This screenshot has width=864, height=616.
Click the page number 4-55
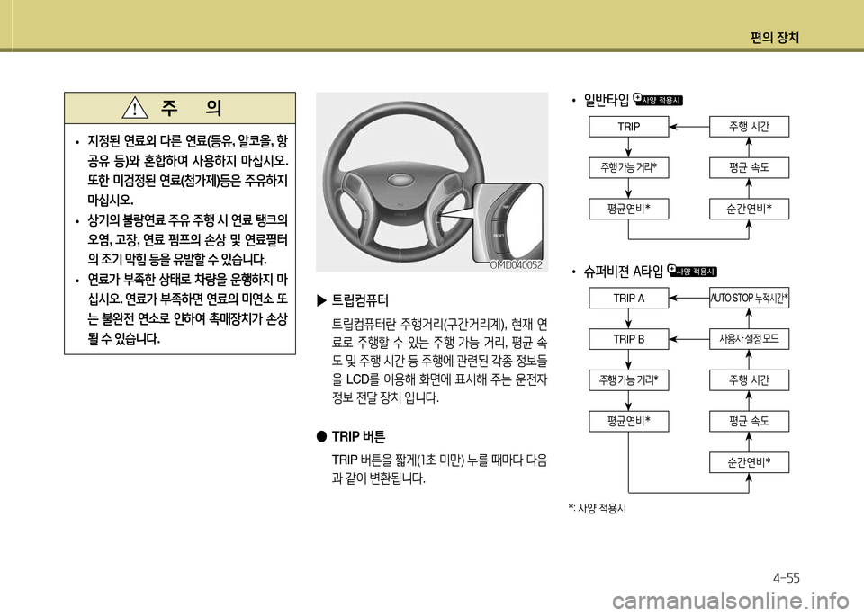tap(787, 578)
